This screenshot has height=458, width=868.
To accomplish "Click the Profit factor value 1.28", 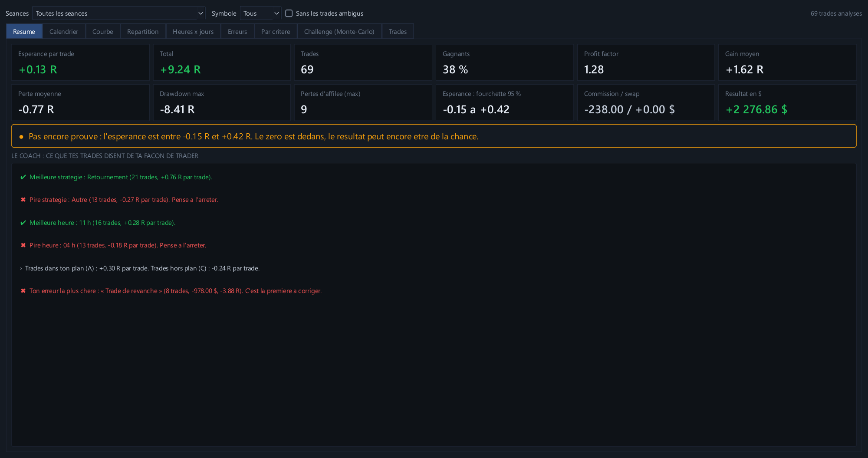I will (594, 69).
